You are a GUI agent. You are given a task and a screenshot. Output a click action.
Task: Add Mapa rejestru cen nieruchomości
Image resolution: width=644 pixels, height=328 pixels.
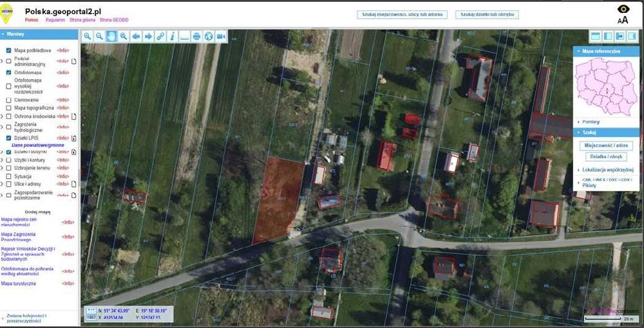coord(19,222)
